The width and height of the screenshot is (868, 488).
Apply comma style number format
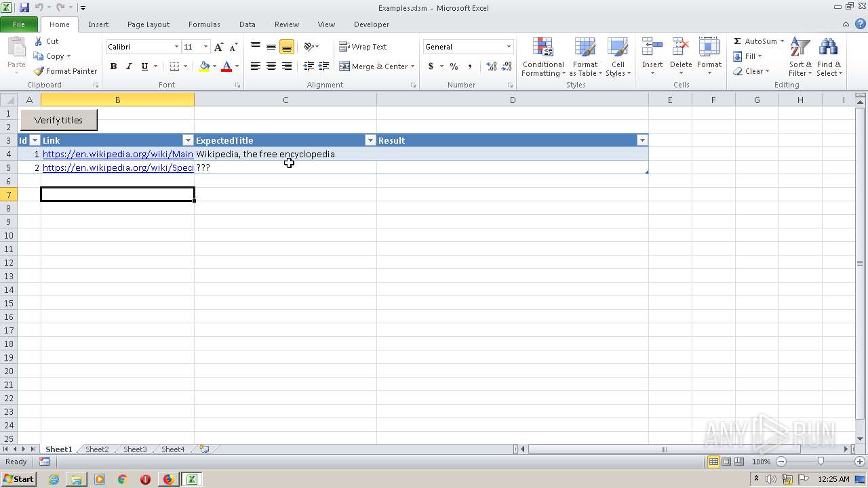470,66
